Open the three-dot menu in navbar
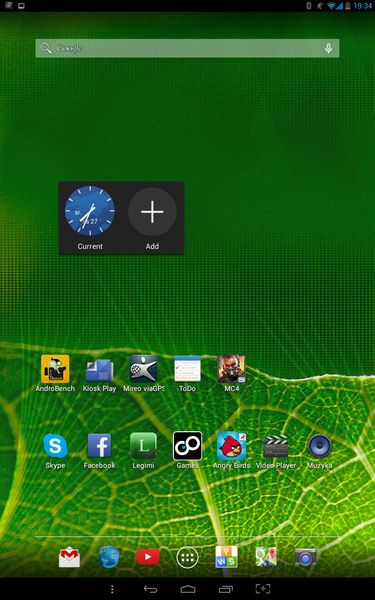 point(112,589)
